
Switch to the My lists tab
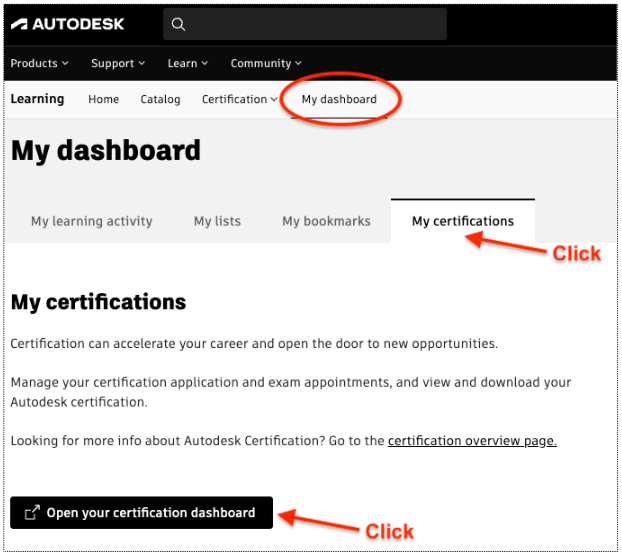coord(217,221)
